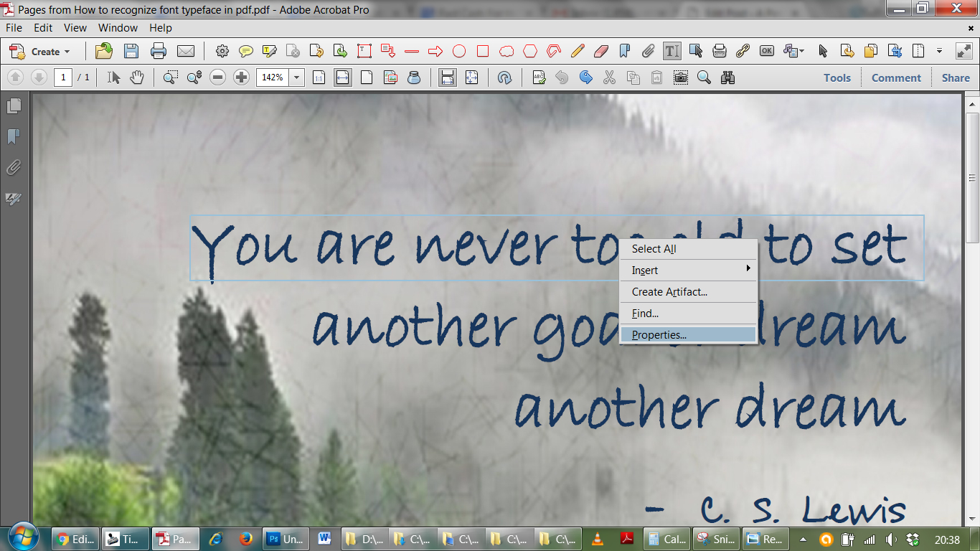
Task: Toggle the Fit Width view mode
Action: (343, 77)
